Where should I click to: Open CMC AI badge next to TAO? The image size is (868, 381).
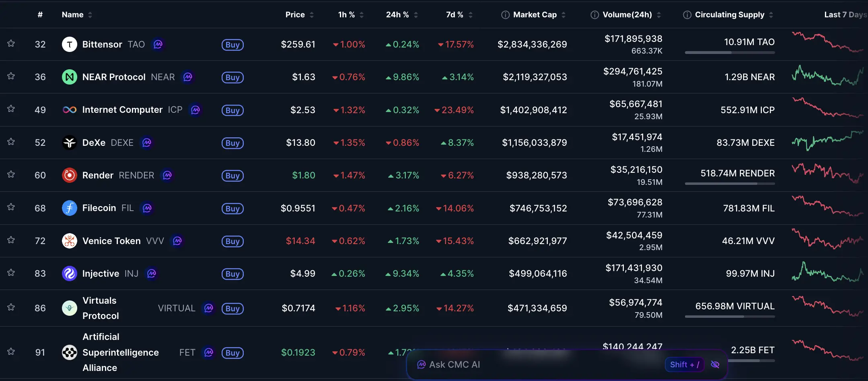(x=158, y=44)
